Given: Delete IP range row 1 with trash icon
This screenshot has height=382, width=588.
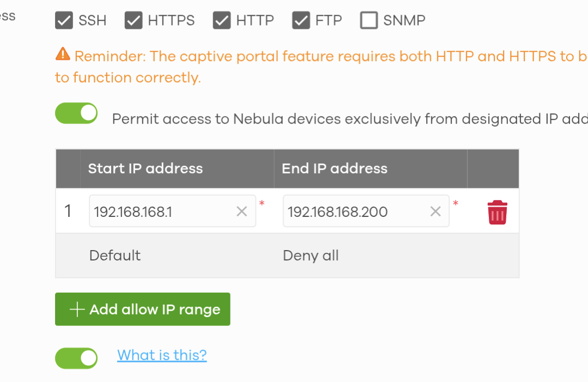Looking at the screenshot, I should (497, 212).
